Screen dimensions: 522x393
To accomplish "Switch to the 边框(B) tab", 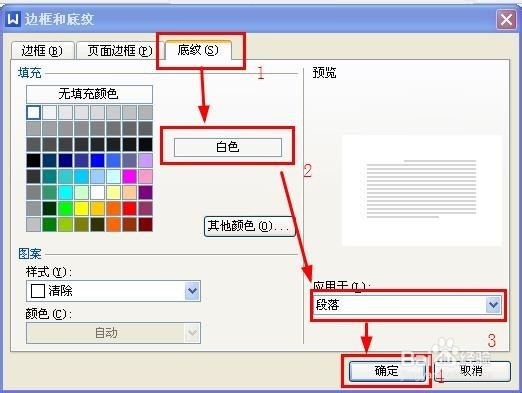I will pyautogui.click(x=42, y=51).
